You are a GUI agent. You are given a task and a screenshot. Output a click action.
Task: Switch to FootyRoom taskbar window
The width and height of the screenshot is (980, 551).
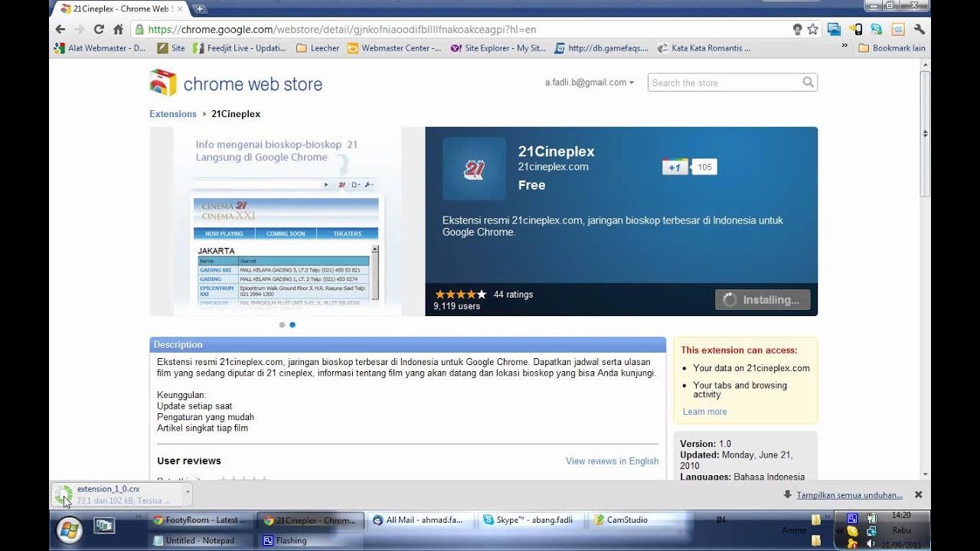click(200, 520)
